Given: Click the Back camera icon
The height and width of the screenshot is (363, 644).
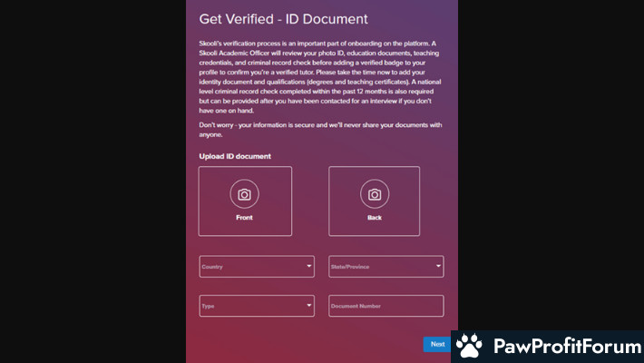Looking at the screenshot, I should click(375, 194).
